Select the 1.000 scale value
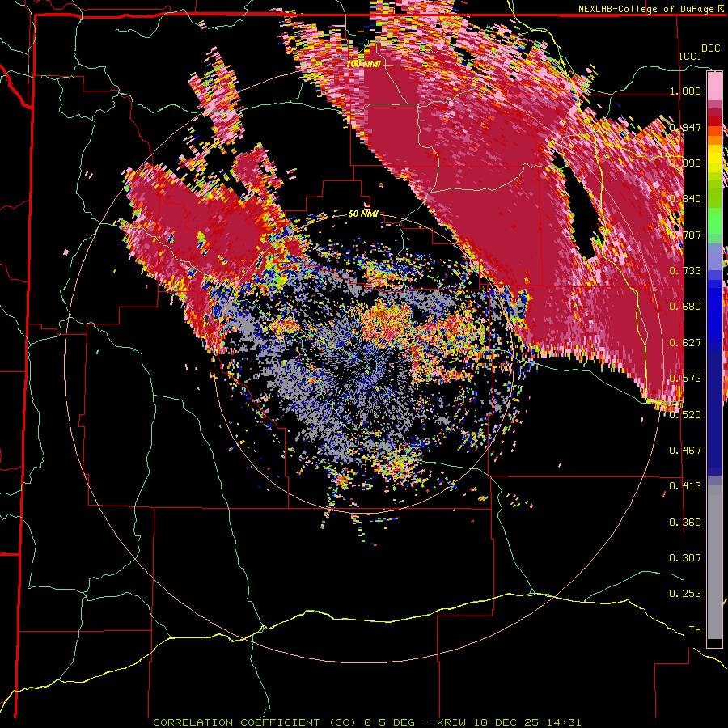Viewport: 728px width, 728px height. click(685, 91)
